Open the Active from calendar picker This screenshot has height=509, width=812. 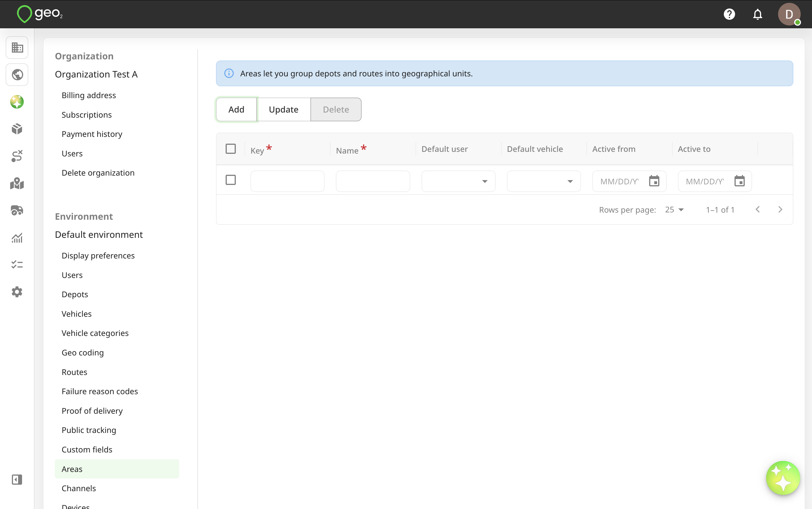[x=654, y=181]
